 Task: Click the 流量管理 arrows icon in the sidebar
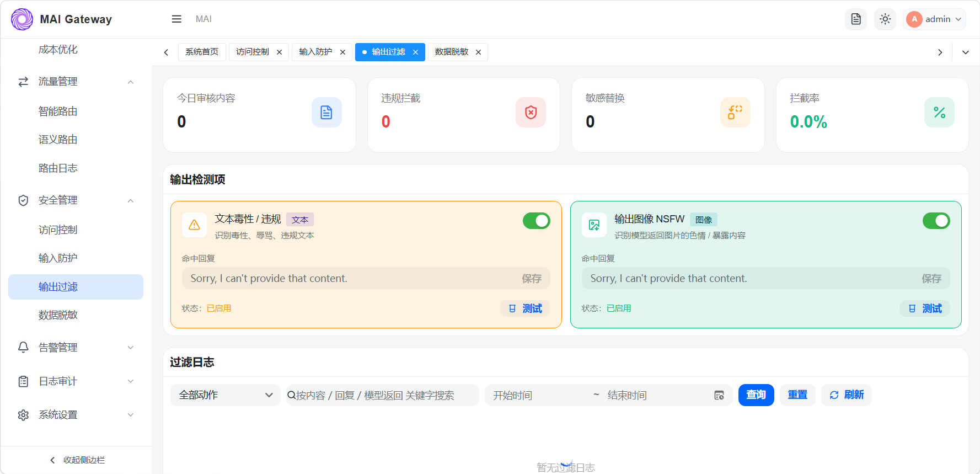tap(23, 82)
